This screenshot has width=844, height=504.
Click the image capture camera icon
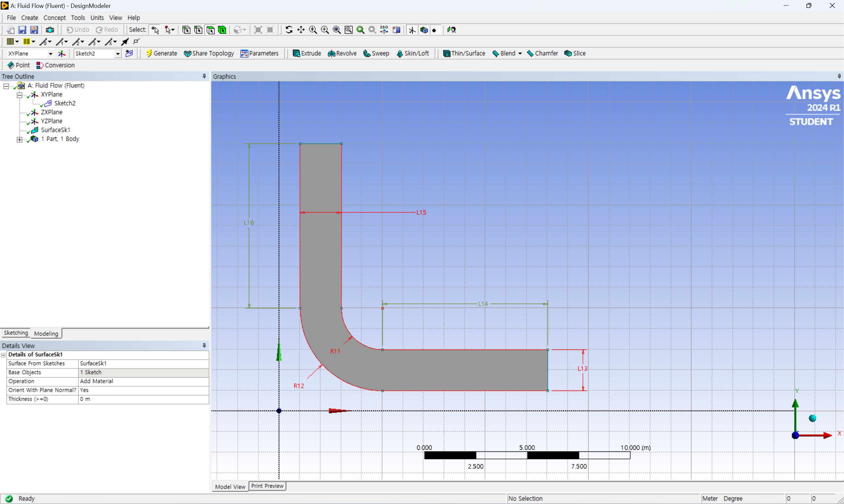(x=50, y=30)
